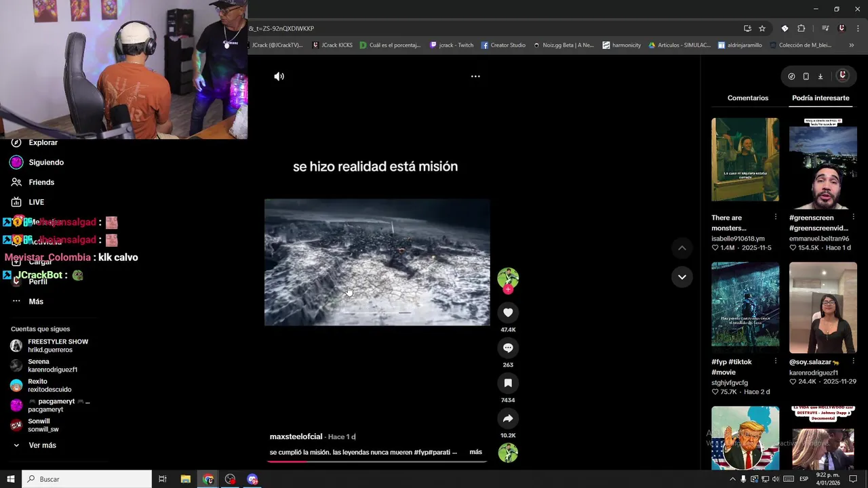Share the video using the arrow icon
868x488 pixels.
(x=508, y=418)
